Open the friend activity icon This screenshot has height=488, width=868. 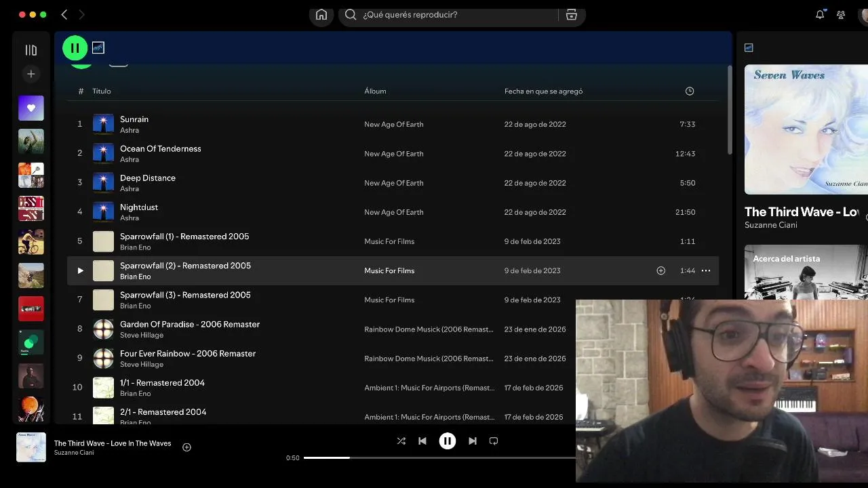(841, 15)
